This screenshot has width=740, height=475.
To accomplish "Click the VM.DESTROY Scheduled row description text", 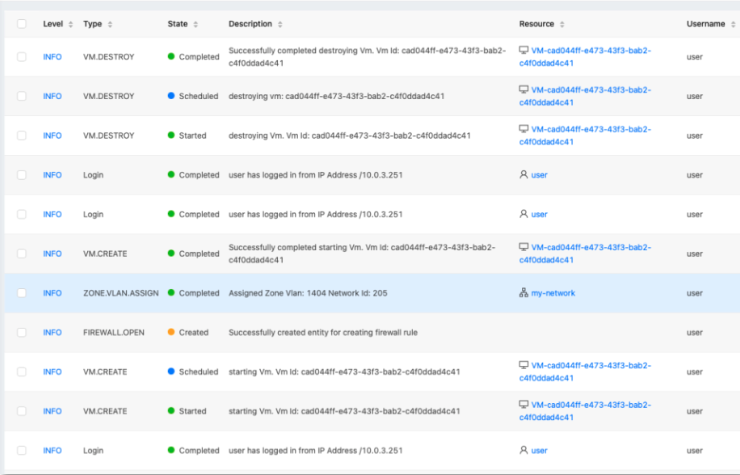I will point(336,96).
